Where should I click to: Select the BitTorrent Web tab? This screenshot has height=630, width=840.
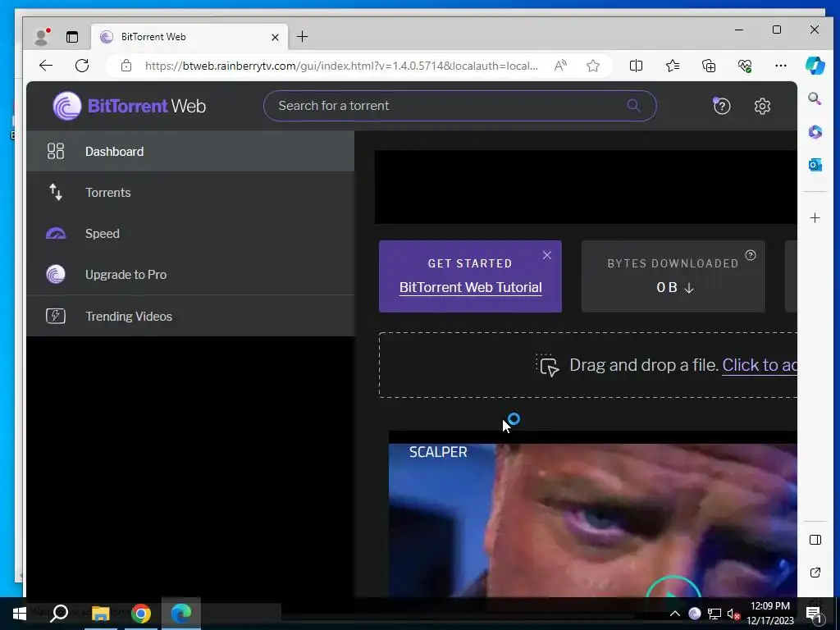click(x=189, y=36)
